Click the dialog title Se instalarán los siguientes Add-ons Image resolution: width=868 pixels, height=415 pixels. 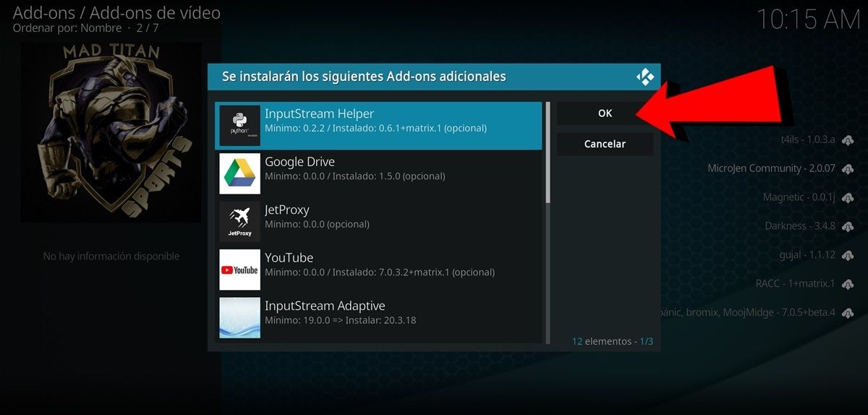pos(364,76)
